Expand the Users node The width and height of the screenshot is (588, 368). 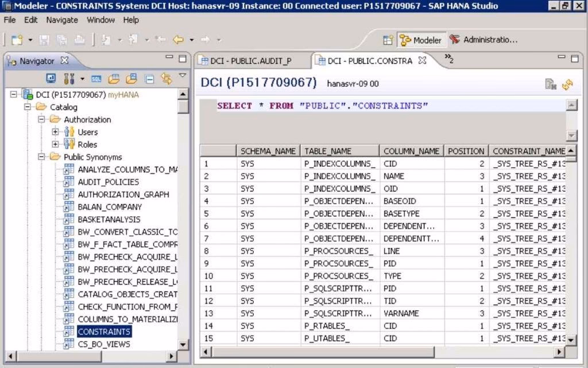click(55, 132)
